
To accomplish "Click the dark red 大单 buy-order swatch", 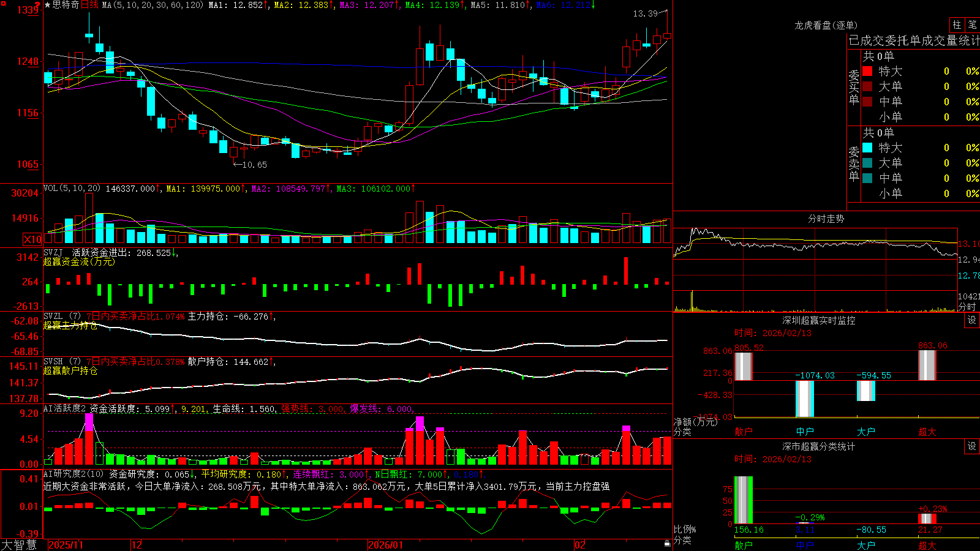I will (x=867, y=86).
